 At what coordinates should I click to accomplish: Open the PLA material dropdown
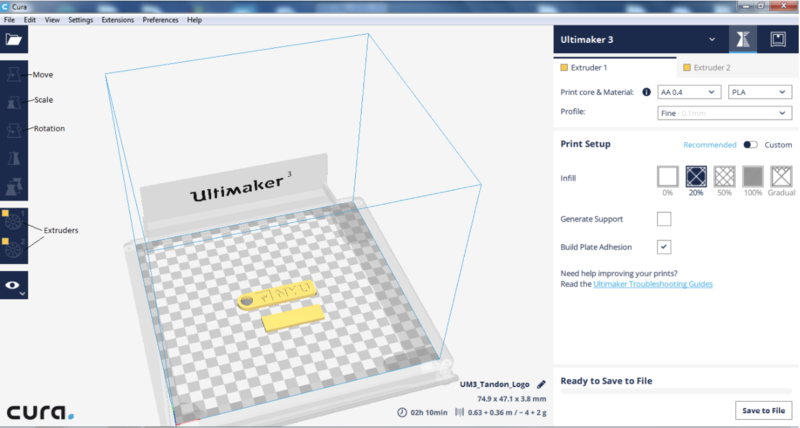760,92
